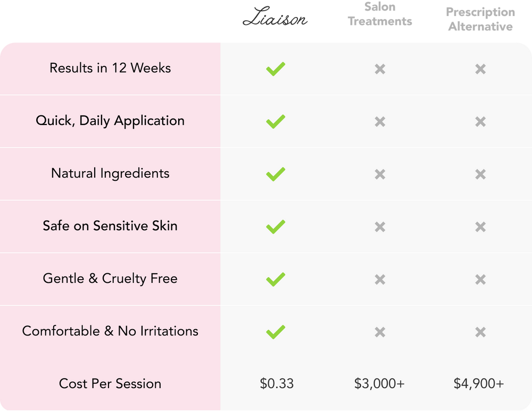Viewport: 532px width, 411px height.
Task: Click the Natural Ingredients row label
Action: point(110,173)
